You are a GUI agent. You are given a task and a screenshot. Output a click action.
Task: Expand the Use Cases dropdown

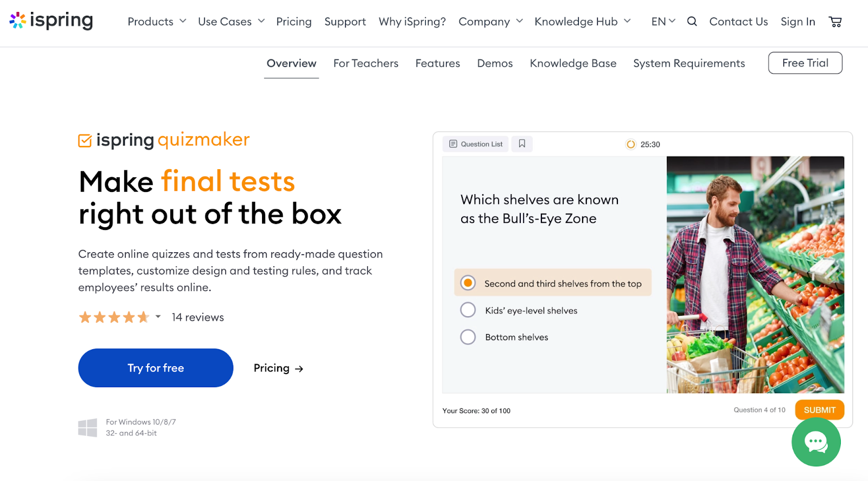pos(231,22)
